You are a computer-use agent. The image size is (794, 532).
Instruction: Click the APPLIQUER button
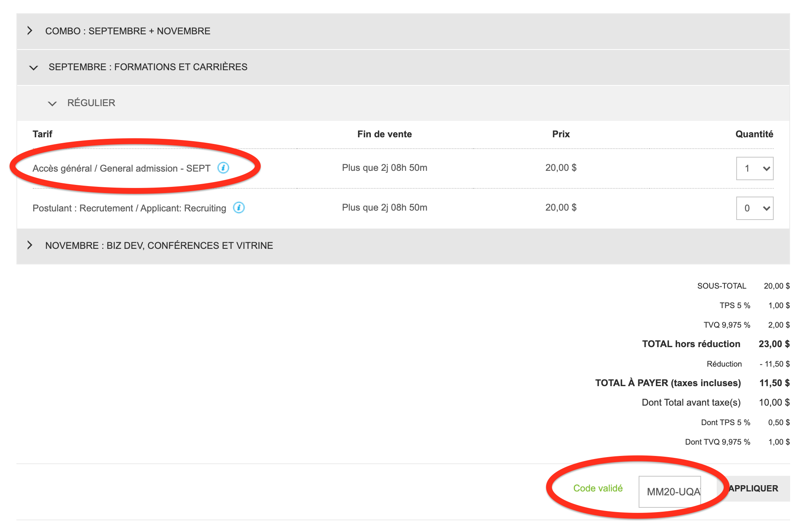(753, 488)
